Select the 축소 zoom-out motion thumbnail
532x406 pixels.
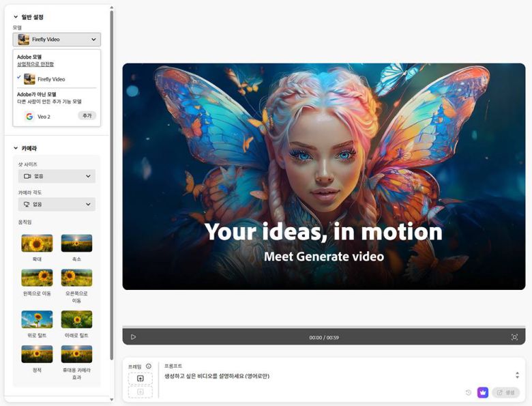tap(76, 244)
